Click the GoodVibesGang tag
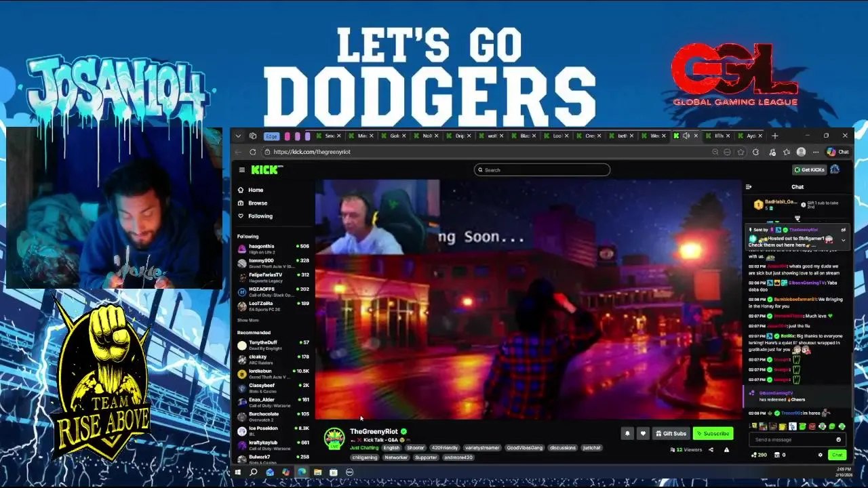Image resolution: width=868 pixels, height=488 pixels. click(524, 448)
